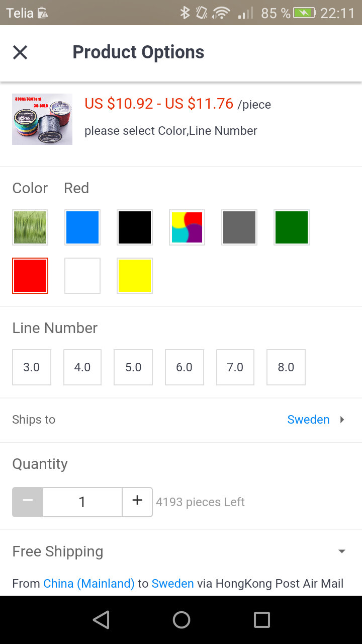Choose line number 6.0
This screenshot has height=644, width=362.
point(184,367)
